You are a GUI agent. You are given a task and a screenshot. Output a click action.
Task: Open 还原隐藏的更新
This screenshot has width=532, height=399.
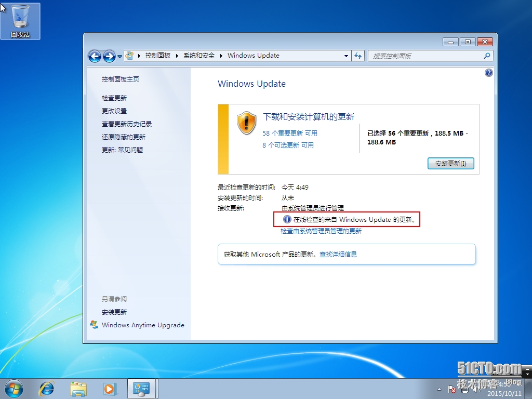(x=124, y=137)
